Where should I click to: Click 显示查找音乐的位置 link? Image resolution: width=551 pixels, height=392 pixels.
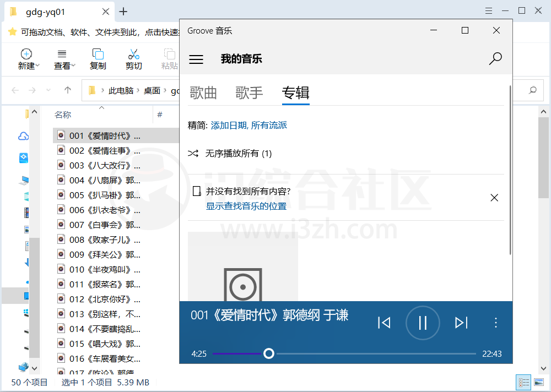[x=246, y=206]
